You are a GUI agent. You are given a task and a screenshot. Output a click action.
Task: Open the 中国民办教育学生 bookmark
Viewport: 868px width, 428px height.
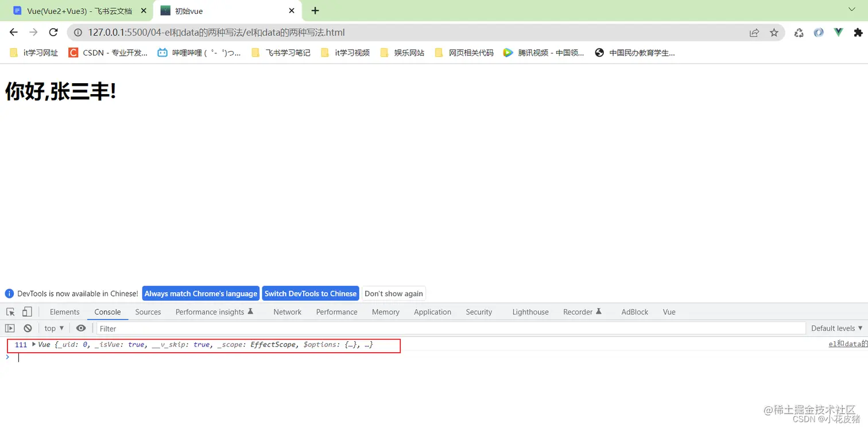[635, 53]
